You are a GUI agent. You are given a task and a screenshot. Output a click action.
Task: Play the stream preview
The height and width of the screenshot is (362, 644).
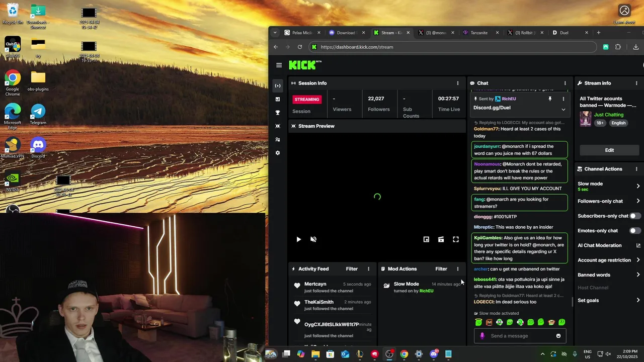(x=298, y=239)
